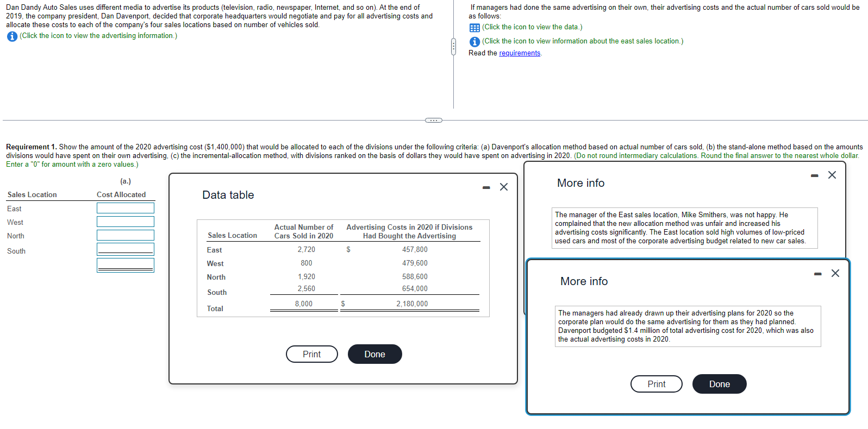This screenshot has width=868, height=429.
Task: Open the data table grid icon
Action: tap(474, 28)
